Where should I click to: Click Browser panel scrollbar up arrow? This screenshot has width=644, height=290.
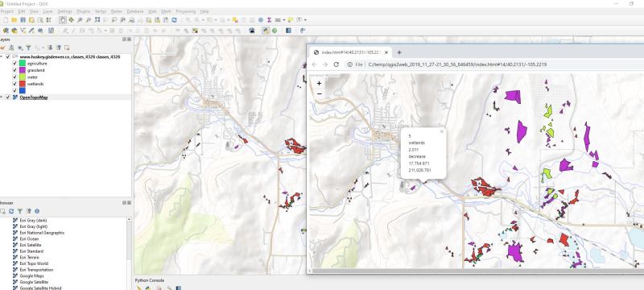click(x=129, y=220)
